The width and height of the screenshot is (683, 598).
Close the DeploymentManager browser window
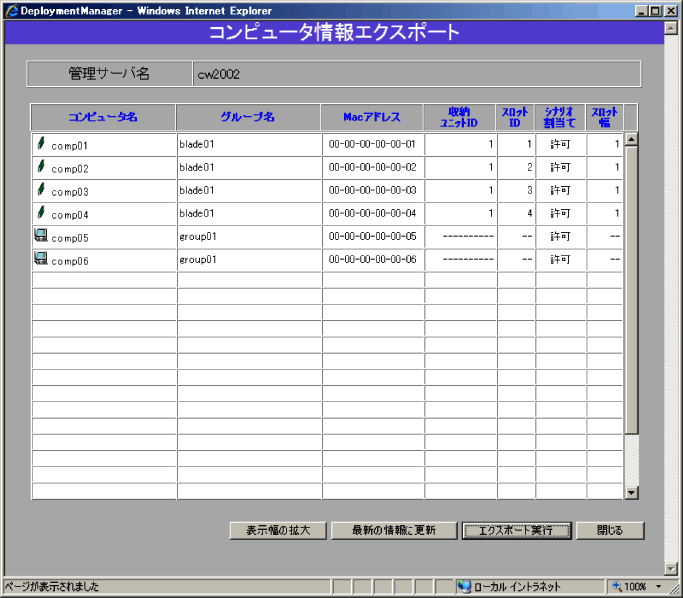(x=671, y=11)
